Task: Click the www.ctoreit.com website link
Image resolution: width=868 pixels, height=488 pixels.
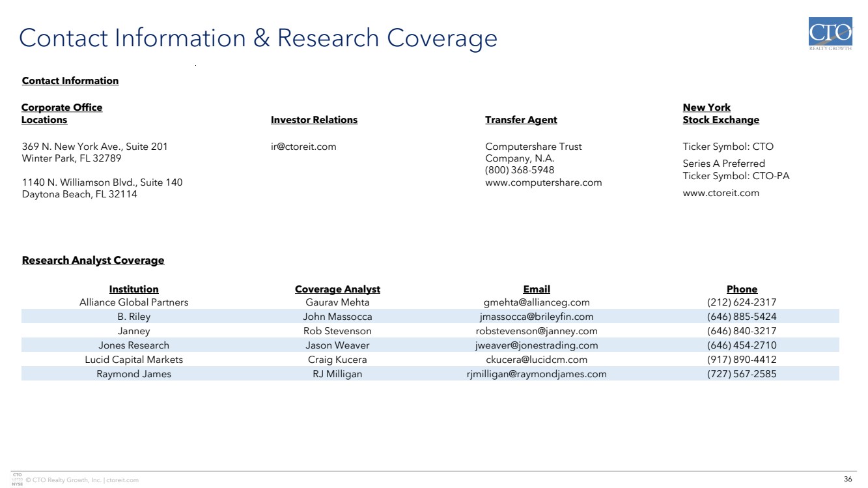Action: pos(721,193)
